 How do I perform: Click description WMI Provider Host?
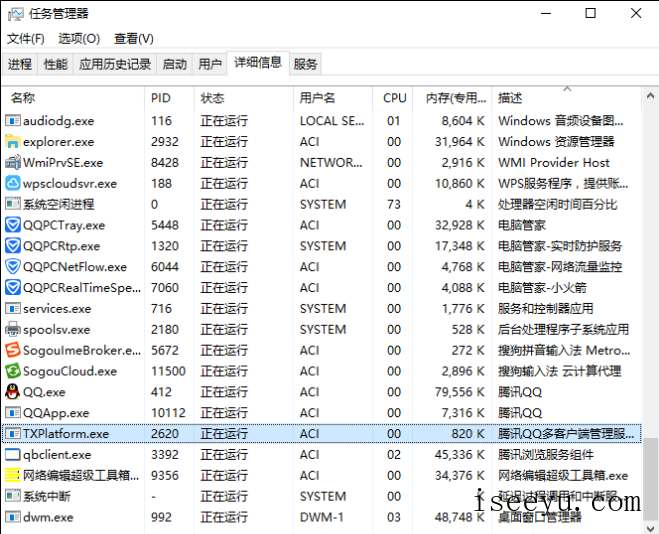tap(554, 163)
